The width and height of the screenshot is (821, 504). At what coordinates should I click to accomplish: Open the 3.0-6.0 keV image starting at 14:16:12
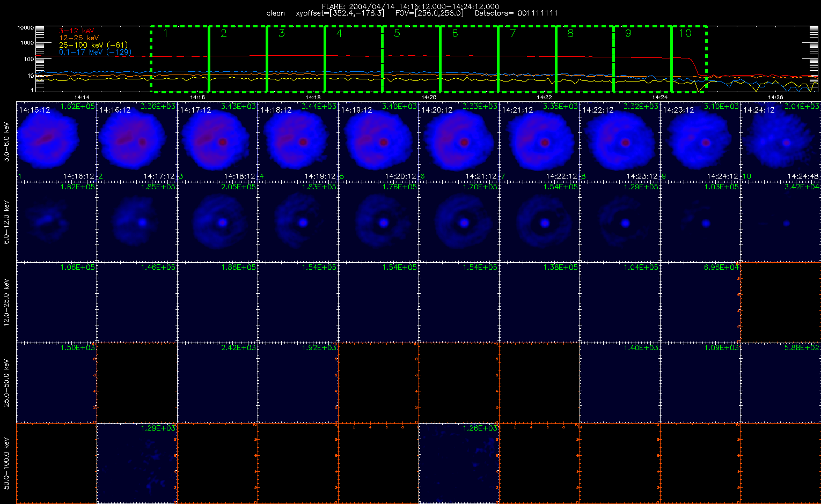(x=137, y=141)
